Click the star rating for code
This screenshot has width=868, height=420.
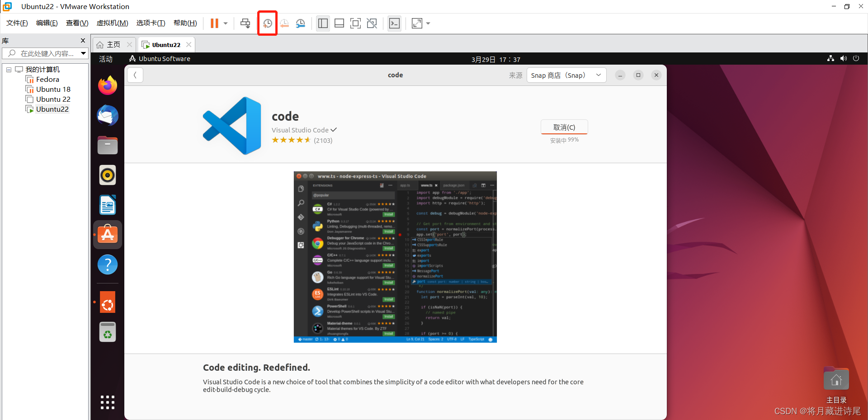click(x=291, y=140)
